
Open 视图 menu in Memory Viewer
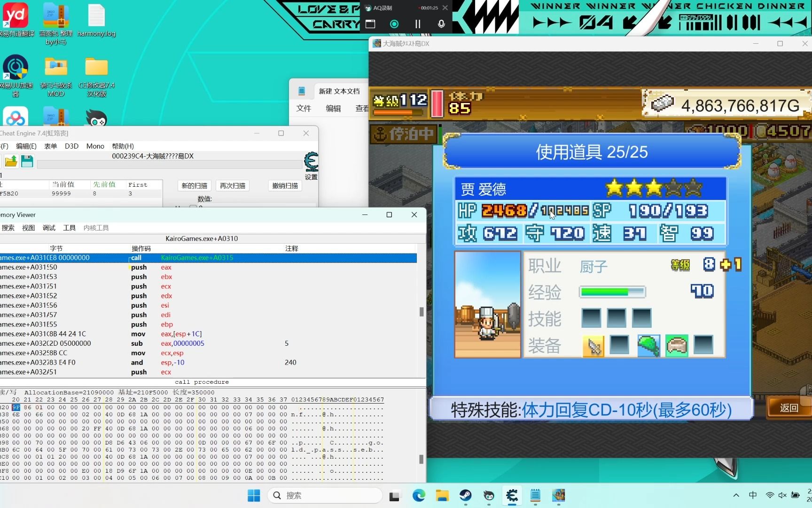pos(29,228)
